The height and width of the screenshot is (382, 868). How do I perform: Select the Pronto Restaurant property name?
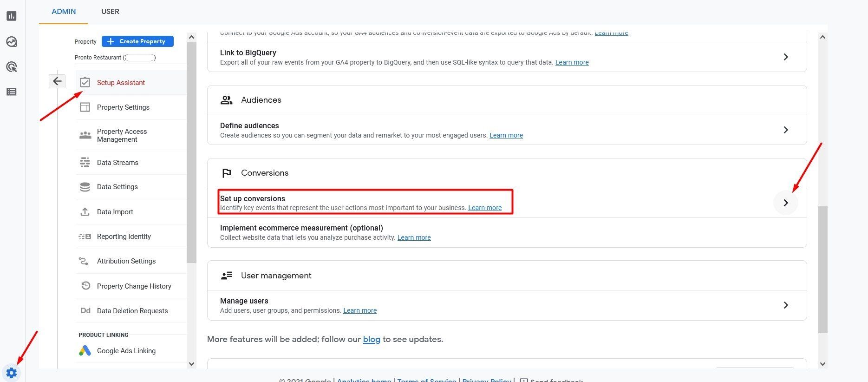click(x=115, y=58)
